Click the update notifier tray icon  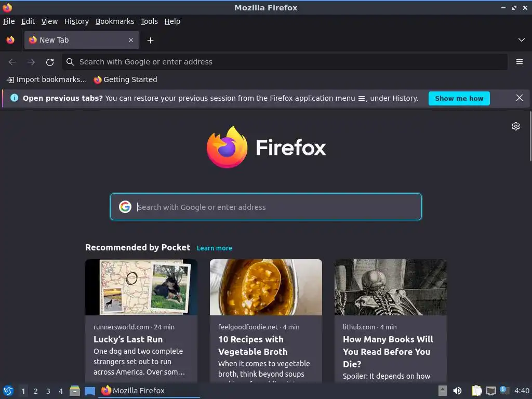click(504, 391)
